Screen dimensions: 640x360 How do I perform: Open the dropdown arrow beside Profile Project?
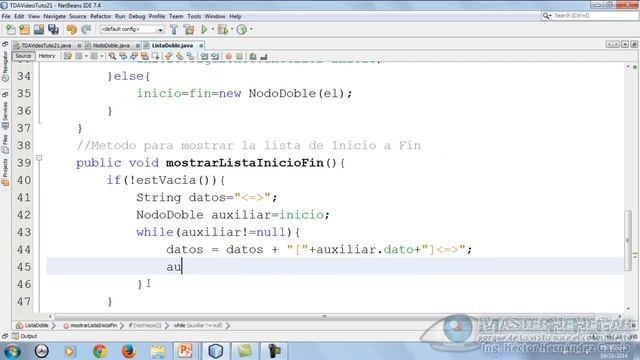pyautogui.click(x=251, y=29)
